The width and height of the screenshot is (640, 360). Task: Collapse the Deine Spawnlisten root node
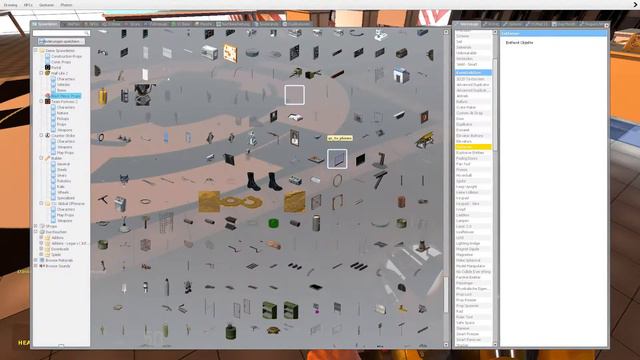click(36, 50)
